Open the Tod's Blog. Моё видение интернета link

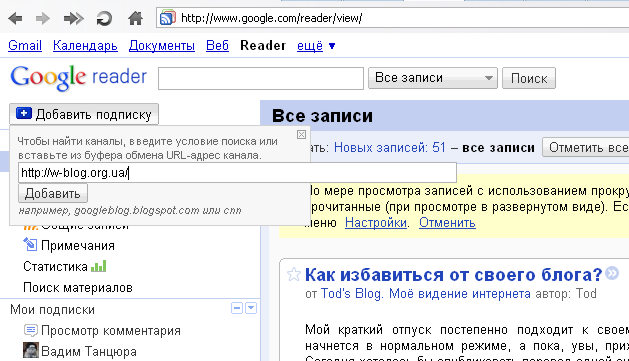(426, 294)
